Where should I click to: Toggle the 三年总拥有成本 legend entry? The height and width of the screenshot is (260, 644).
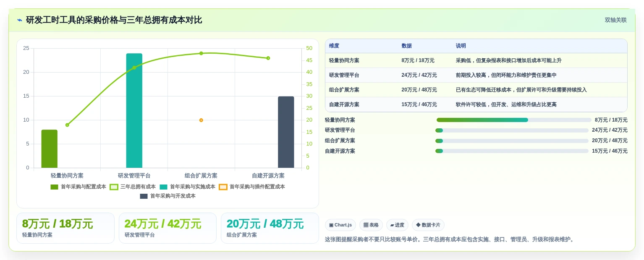[133, 187]
